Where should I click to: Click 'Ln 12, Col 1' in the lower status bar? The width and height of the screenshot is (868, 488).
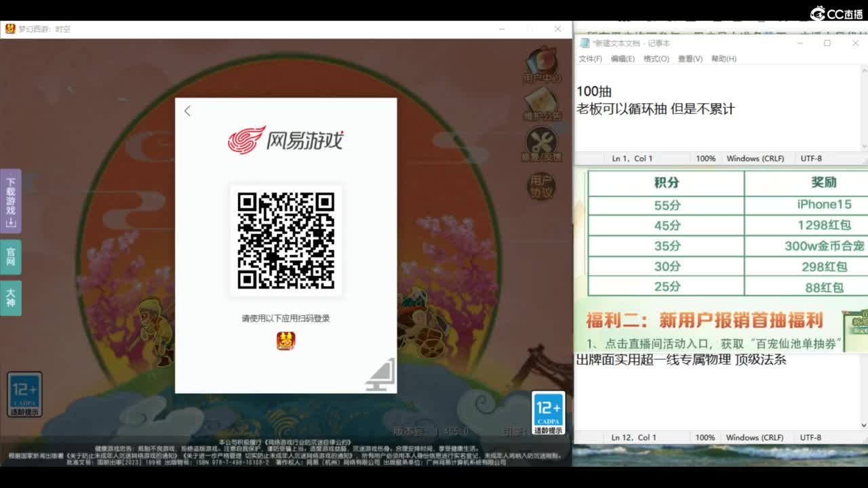tap(633, 438)
